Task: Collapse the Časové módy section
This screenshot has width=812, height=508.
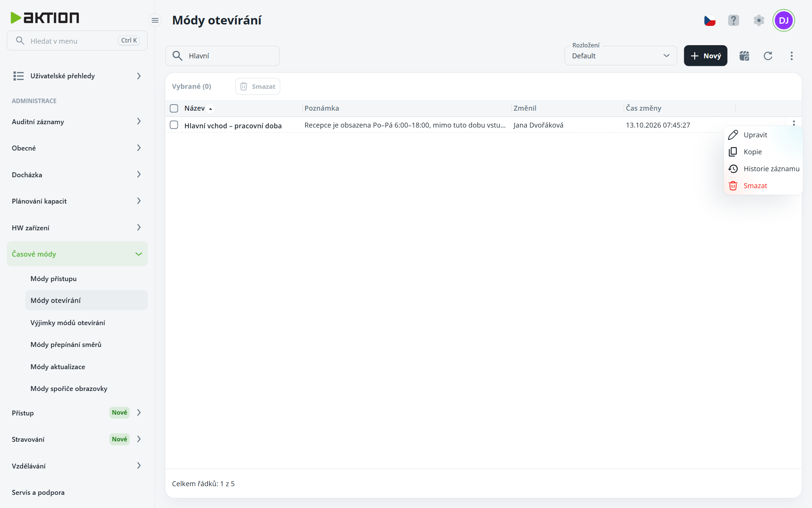Action: tap(77, 254)
